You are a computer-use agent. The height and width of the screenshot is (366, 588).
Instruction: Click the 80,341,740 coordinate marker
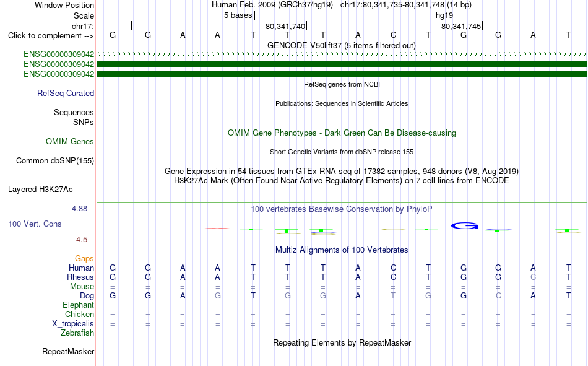[285, 26]
